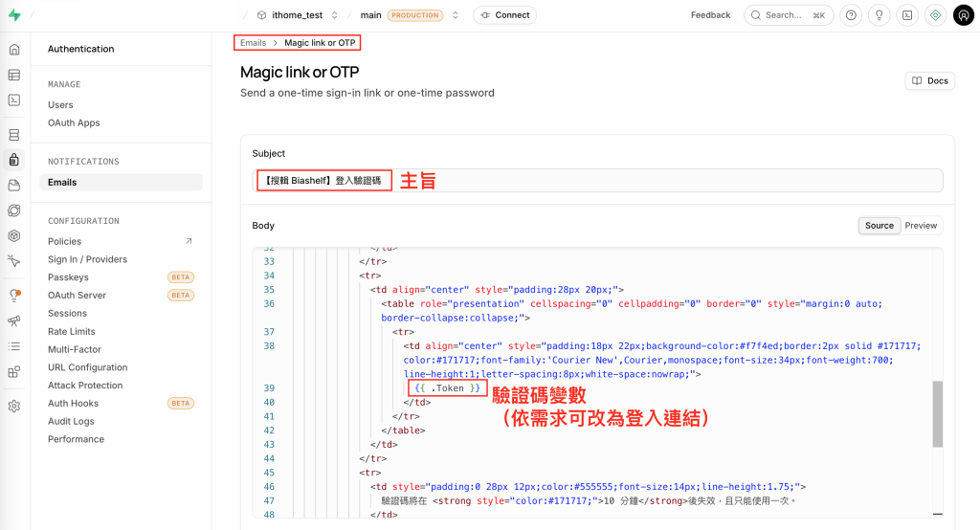
Task: Click line number 38 in editor
Action: pyautogui.click(x=269, y=346)
